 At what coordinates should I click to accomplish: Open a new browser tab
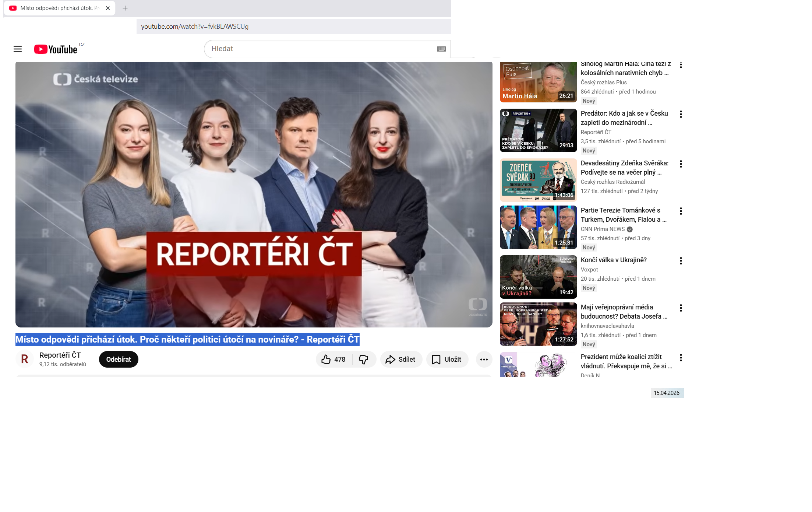point(125,8)
